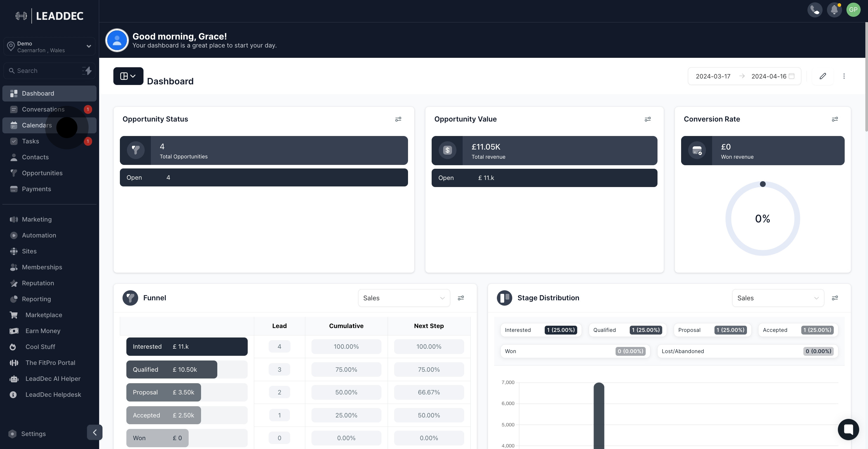Screen dimensions: 868x449
Task: Click the Won revenue card icon
Action: click(697, 150)
